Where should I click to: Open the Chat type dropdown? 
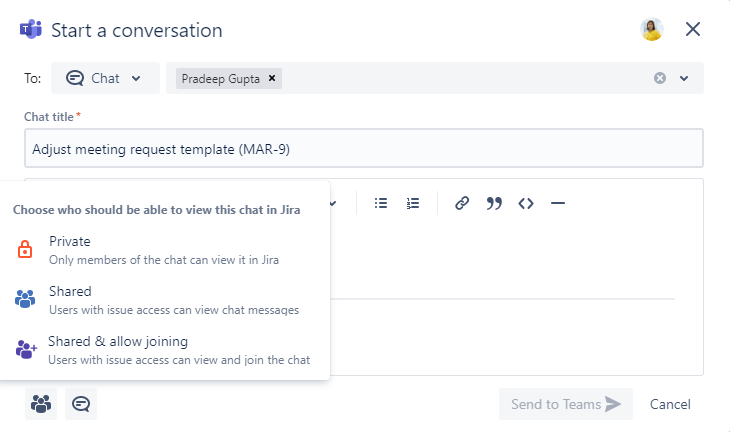pos(104,78)
